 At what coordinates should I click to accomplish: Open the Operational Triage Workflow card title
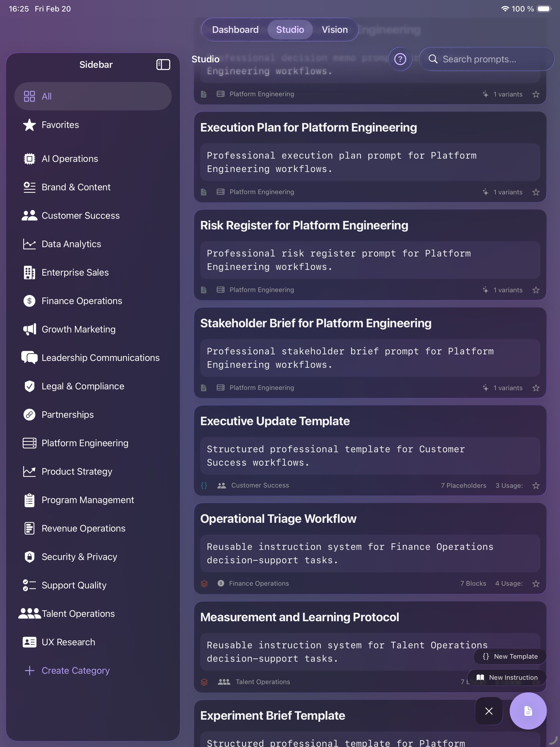point(278,519)
